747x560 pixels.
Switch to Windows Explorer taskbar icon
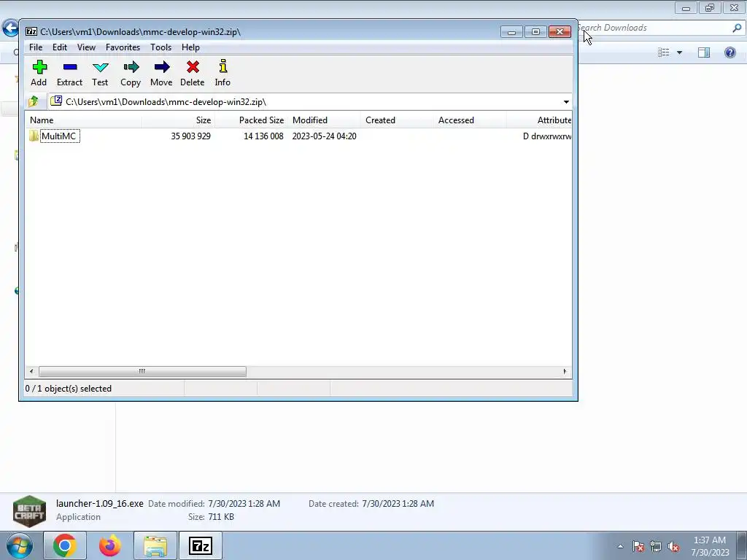[x=155, y=545]
